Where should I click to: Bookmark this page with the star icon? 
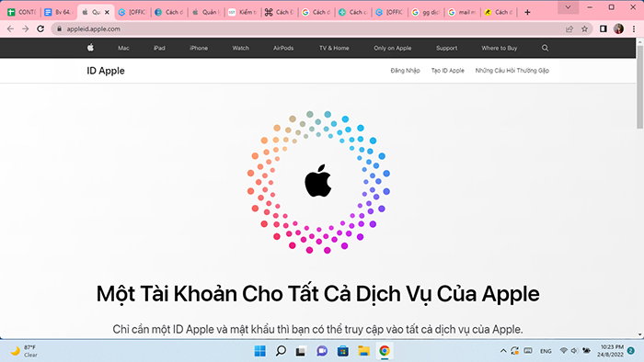tap(584, 28)
